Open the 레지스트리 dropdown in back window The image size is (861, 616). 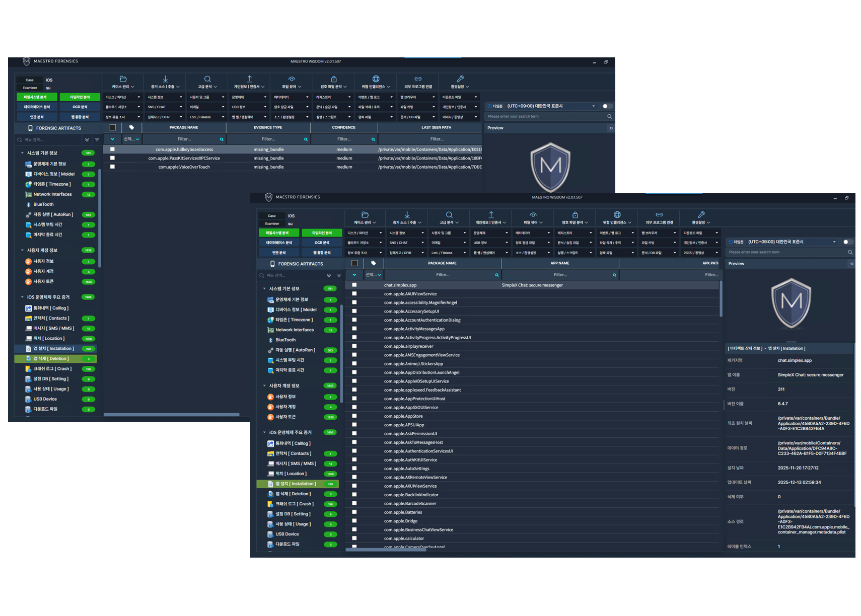tap(334, 97)
